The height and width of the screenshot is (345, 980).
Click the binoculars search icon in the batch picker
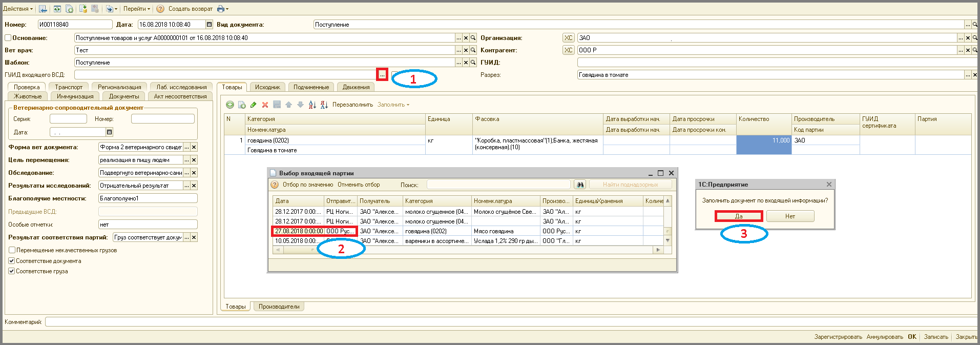(580, 185)
